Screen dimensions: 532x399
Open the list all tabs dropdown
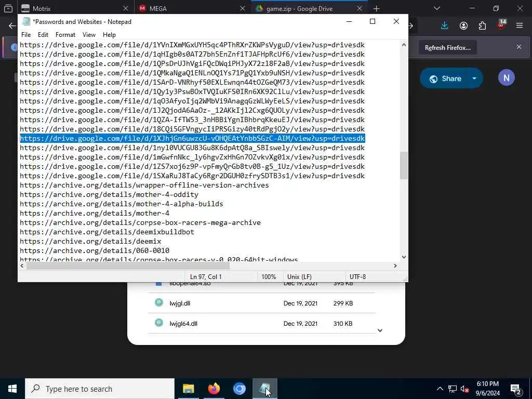(437, 8)
